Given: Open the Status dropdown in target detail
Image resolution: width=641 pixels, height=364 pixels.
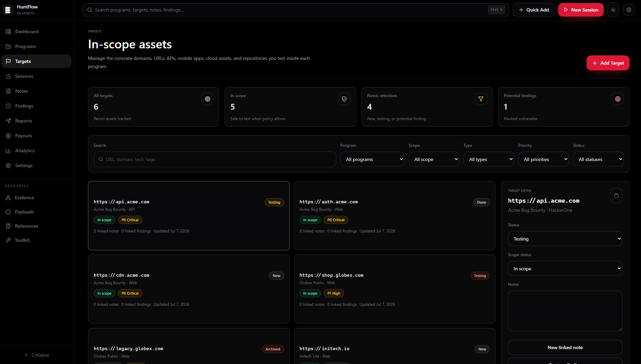Looking at the screenshot, I should [x=565, y=239].
